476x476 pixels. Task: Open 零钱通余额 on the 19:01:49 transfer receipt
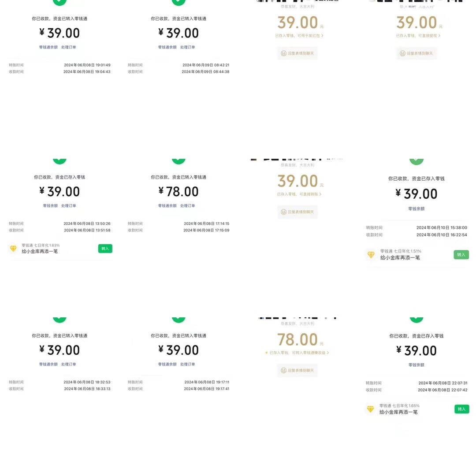tap(48, 47)
